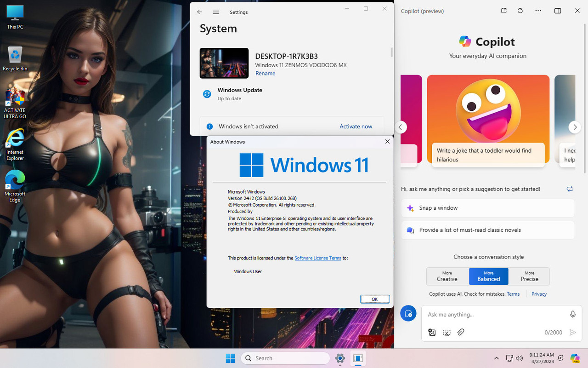Screen dimensions: 588x368
Task: Click the winver app taskbar icon
Action: click(x=358, y=358)
